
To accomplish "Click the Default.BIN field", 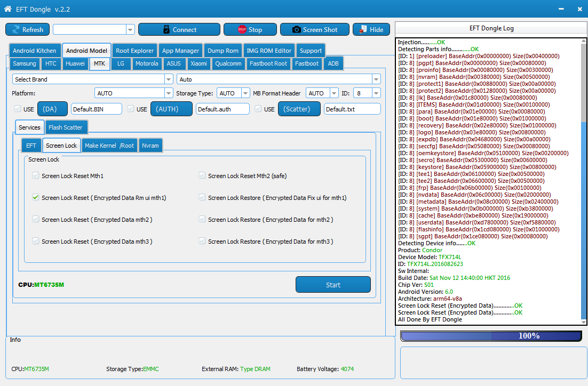I will 97,109.
